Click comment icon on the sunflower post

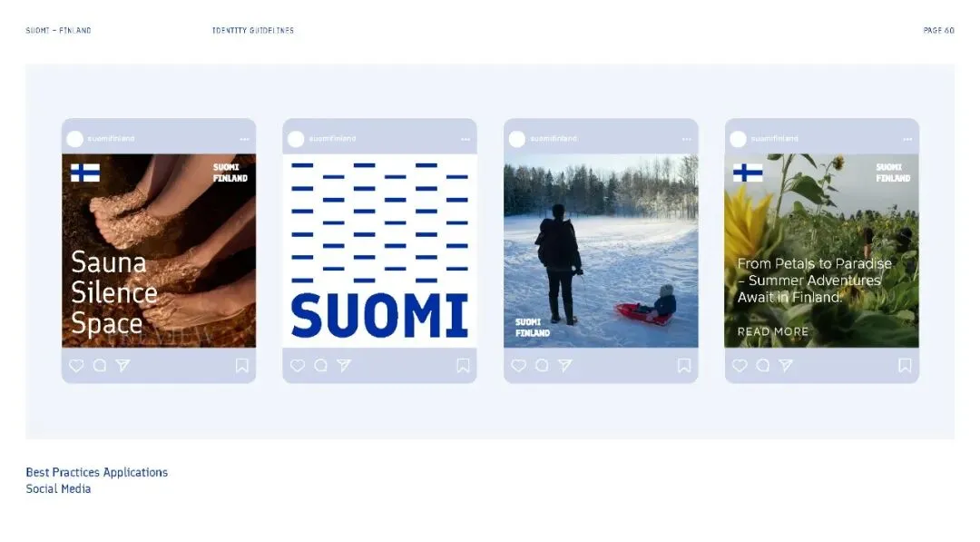pyautogui.click(x=762, y=366)
